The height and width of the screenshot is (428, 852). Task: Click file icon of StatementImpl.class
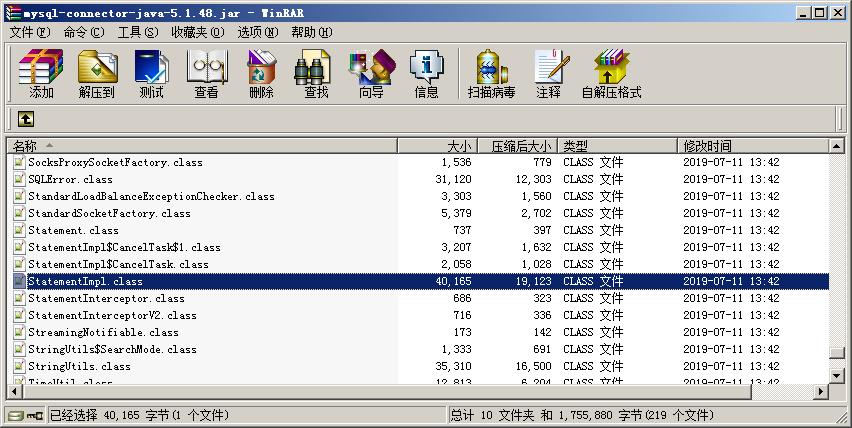[x=19, y=281]
